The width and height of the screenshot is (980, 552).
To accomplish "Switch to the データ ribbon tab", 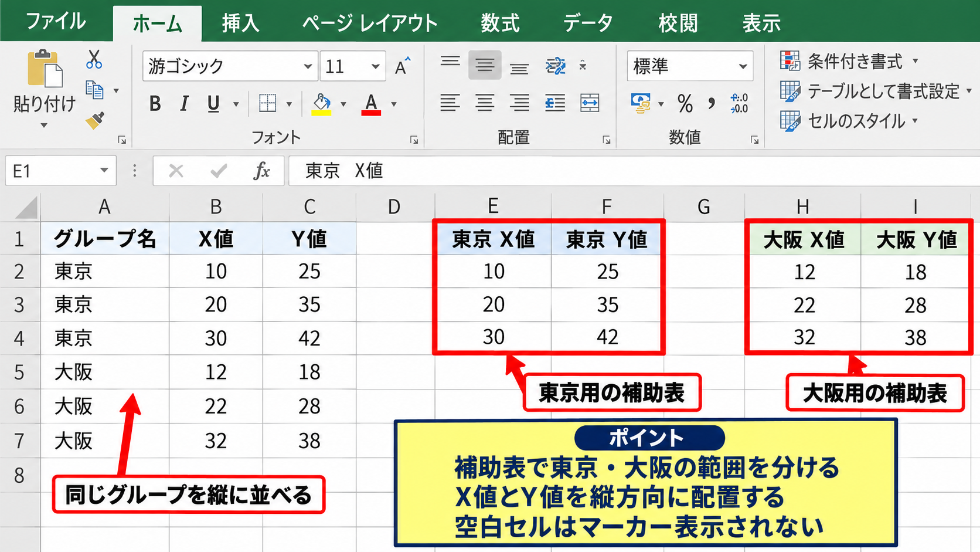I will point(588,23).
